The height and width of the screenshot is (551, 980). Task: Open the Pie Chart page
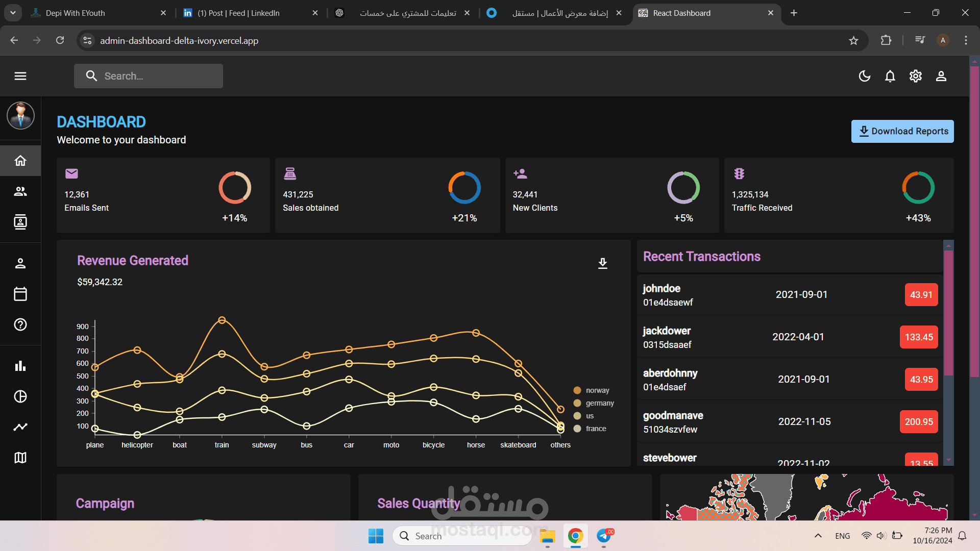click(20, 396)
